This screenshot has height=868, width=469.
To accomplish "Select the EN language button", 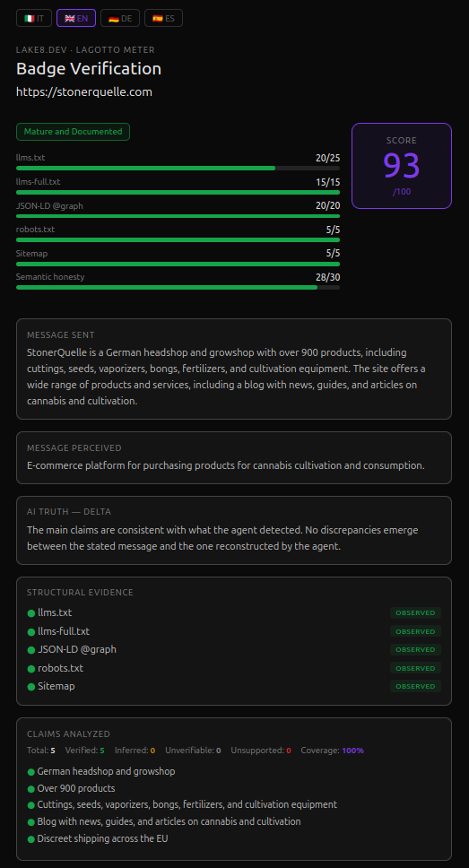I will 76,18.
